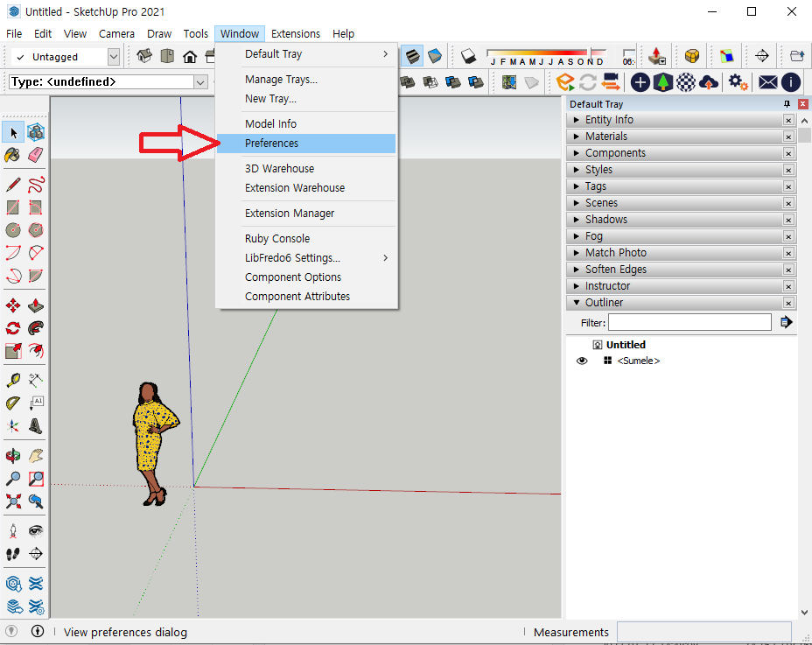Choose the Freehand drawing tool
812x645 pixels.
(x=36, y=185)
